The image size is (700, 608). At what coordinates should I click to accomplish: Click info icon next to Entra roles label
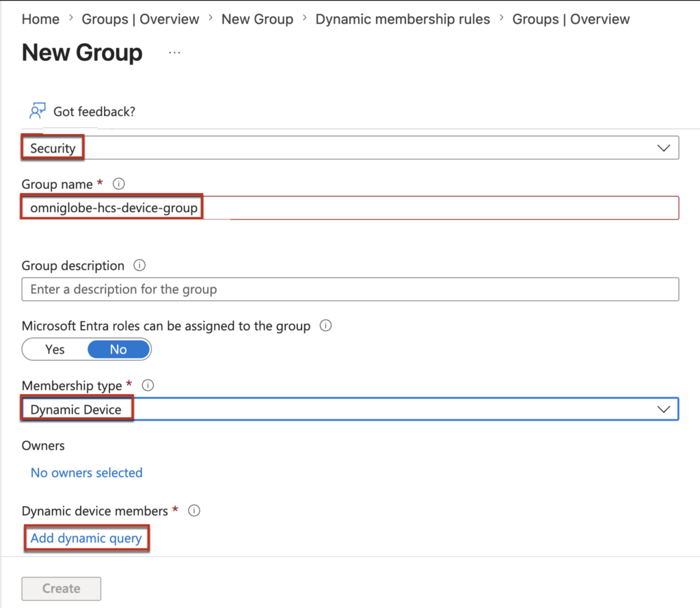tap(326, 326)
